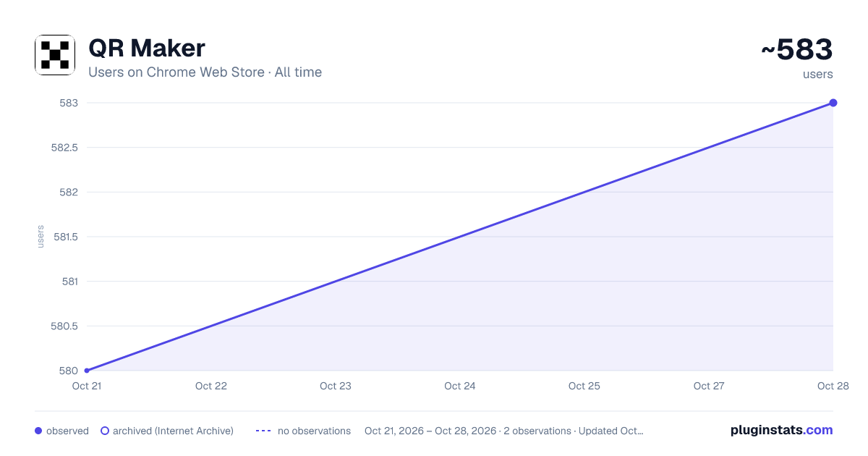
Task: Click the Oct 27 x-axis label
Action: (x=709, y=386)
